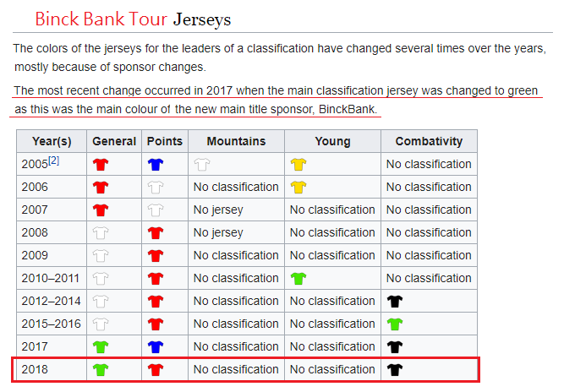Click the red Points jersey in 2009 row
Image resolution: width=564 pixels, height=392 pixels.
(x=156, y=256)
